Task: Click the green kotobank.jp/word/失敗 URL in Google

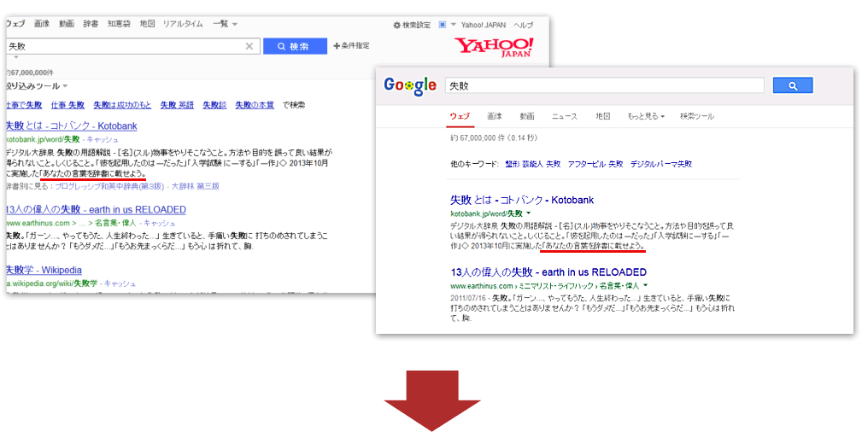Action: [x=487, y=213]
